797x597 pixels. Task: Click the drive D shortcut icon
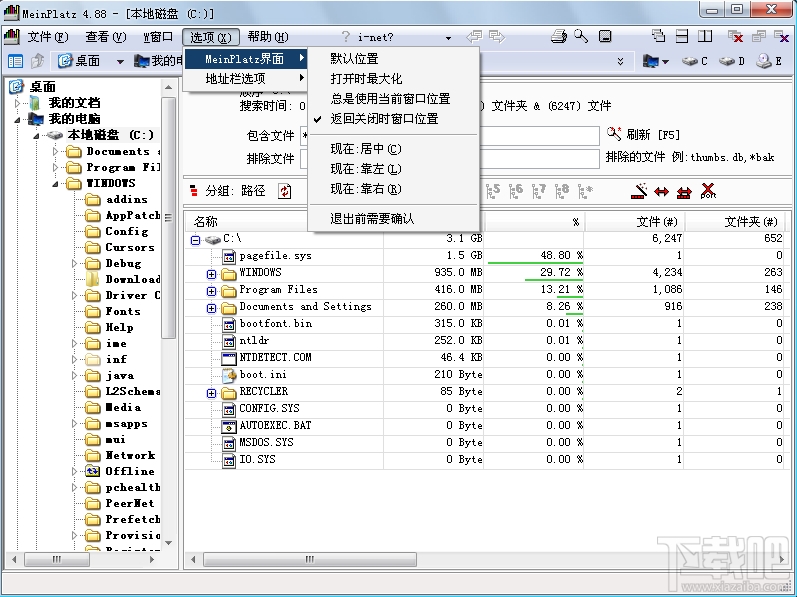tap(732, 61)
